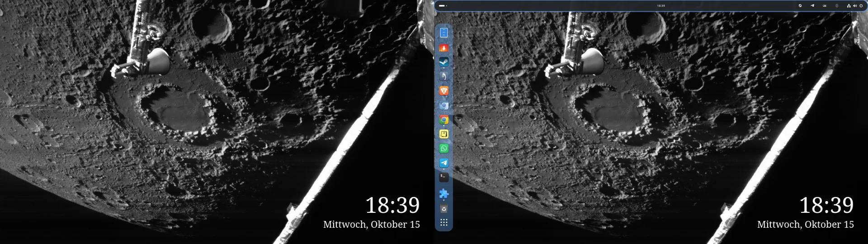868x244 pixels.
Task: Open Telegram from the dock
Action: coord(444,163)
